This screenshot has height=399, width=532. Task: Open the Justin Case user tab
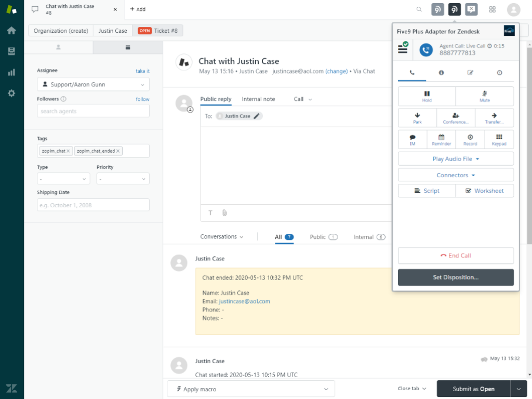pos(113,31)
